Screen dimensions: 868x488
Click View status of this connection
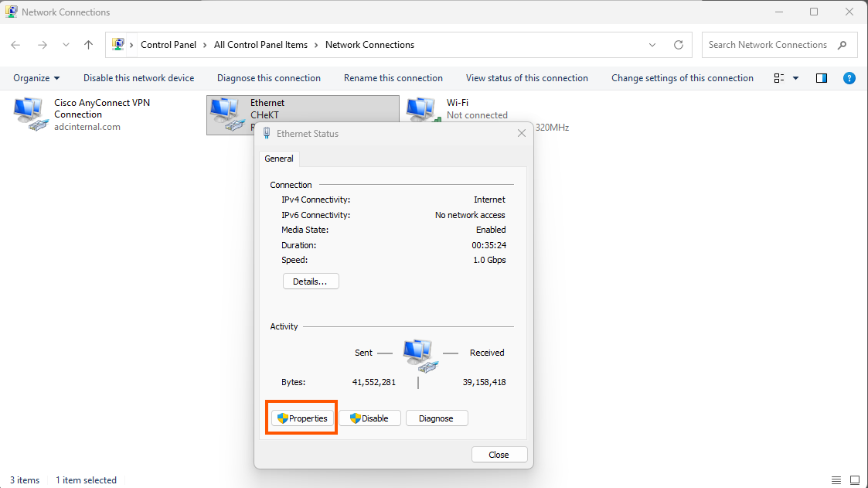[x=527, y=78]
